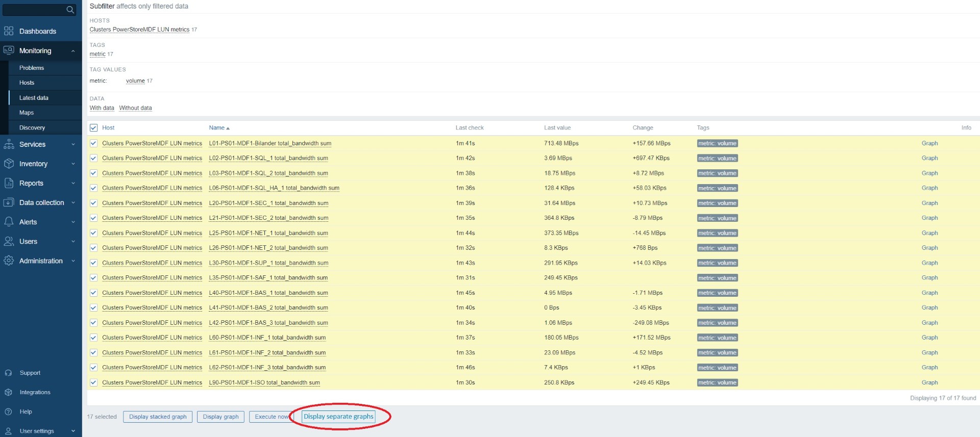Screen dimensions: 980x437
Task: Sort the table by the Name column
Action: [217, 128]
